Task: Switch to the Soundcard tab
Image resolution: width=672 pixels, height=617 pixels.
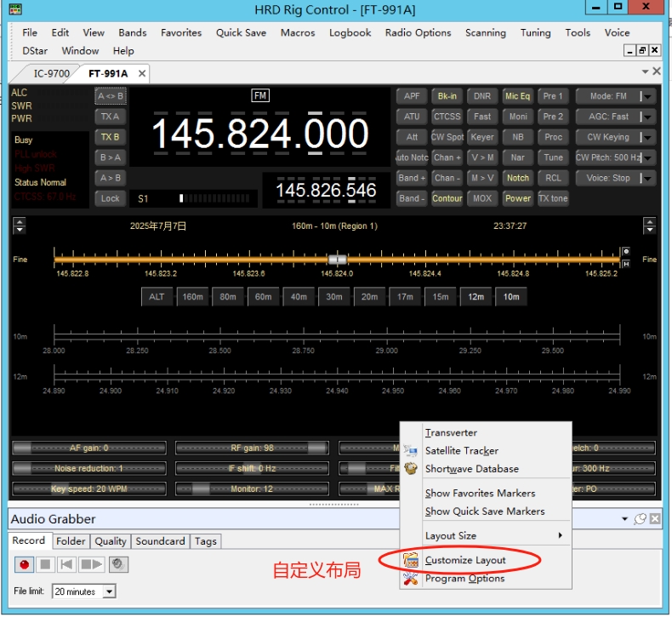Action: point(160,541)
